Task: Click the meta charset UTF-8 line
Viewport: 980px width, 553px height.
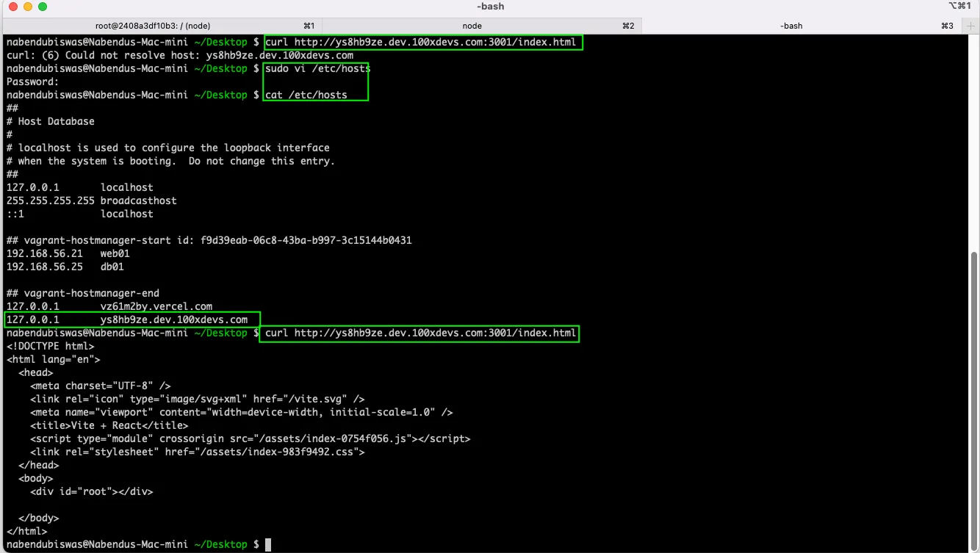Action: pos(100,386)
